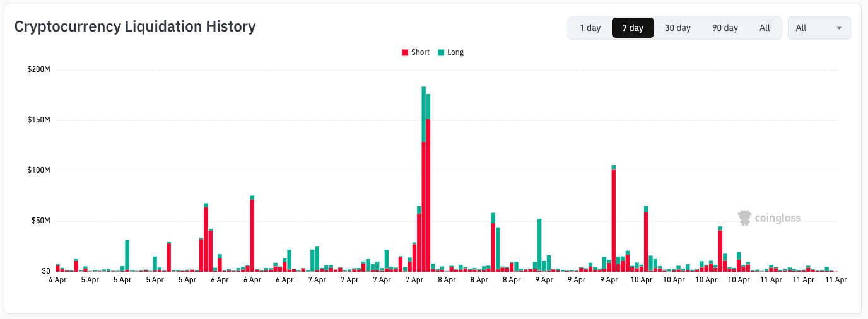This screenshot has height=319, width=868.
Task: Show the 30 day liquidation history
Action: point(677,28)
